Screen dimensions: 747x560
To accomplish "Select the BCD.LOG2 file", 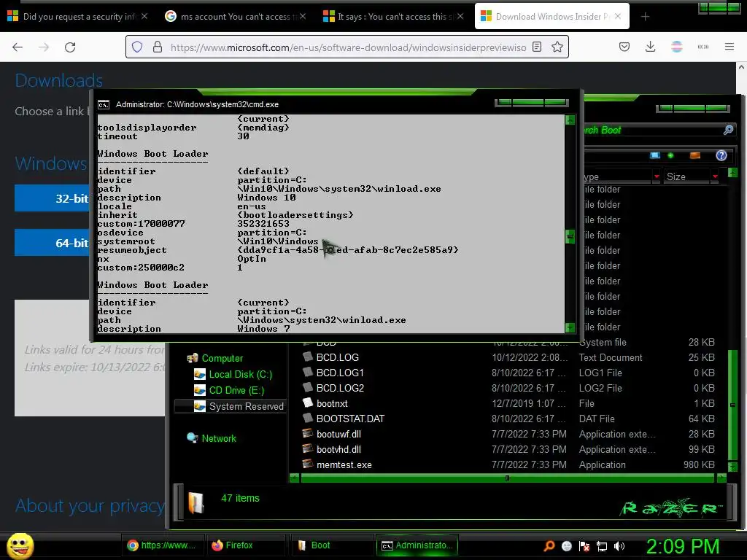I will pos(340,388).
